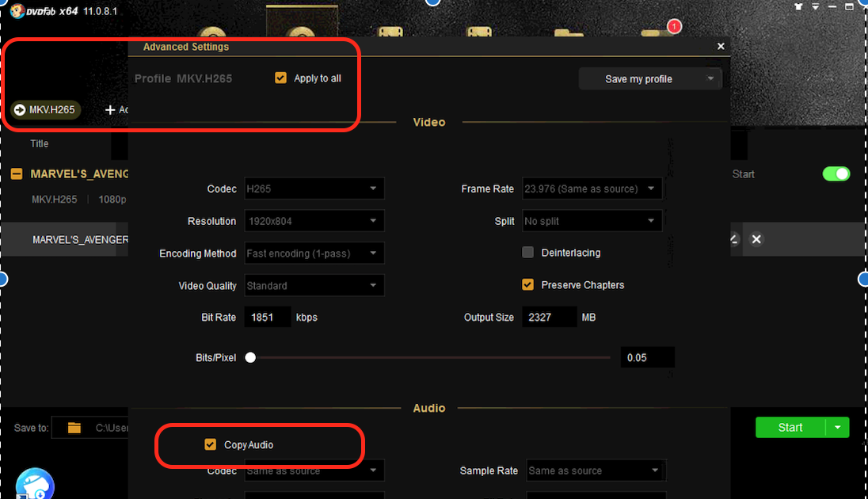Open the Save my profile dropdown
Viewport: 868px width, 499px height.
click(x=650, y=78)
